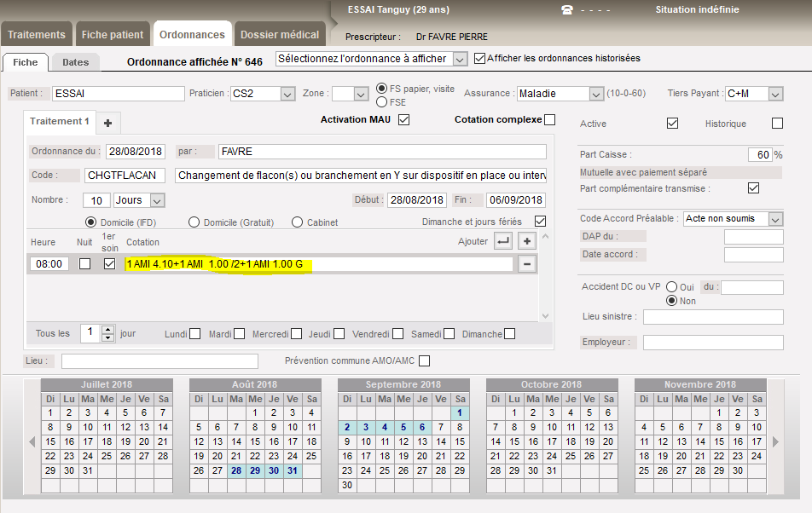Viewport: 812px width, 513px height.
Task: Expand the Code Accord Préalable dropdown
Action: click(x=774, y=219)
